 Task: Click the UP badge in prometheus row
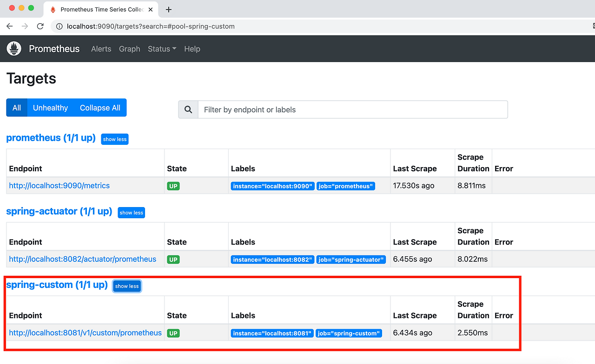(173, 186)
